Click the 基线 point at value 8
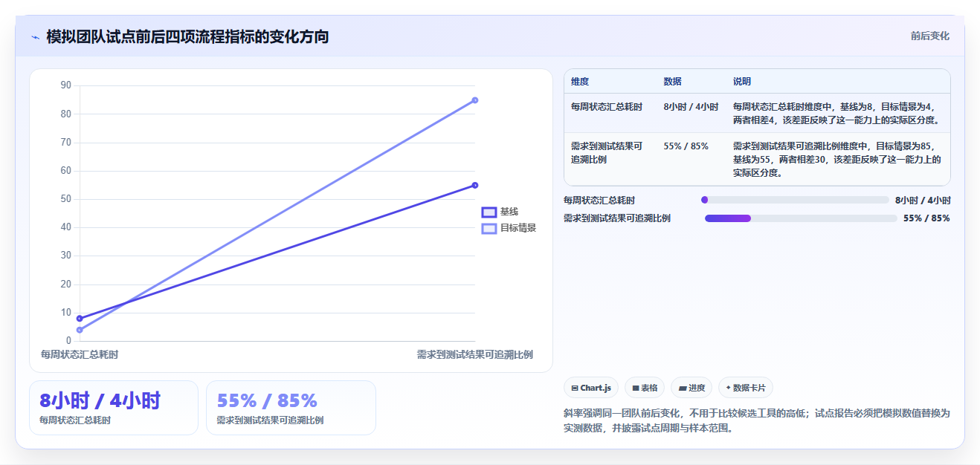 click(80, 319)
